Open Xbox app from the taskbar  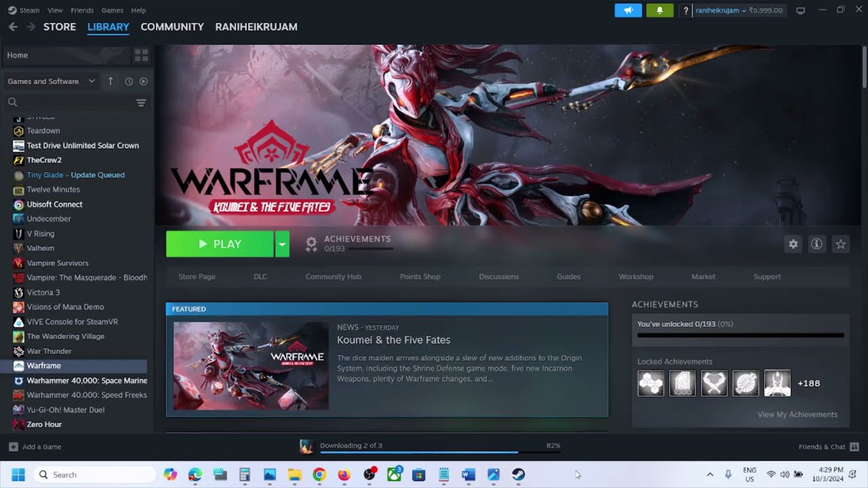pyautogui.click(x=394, y=474)
